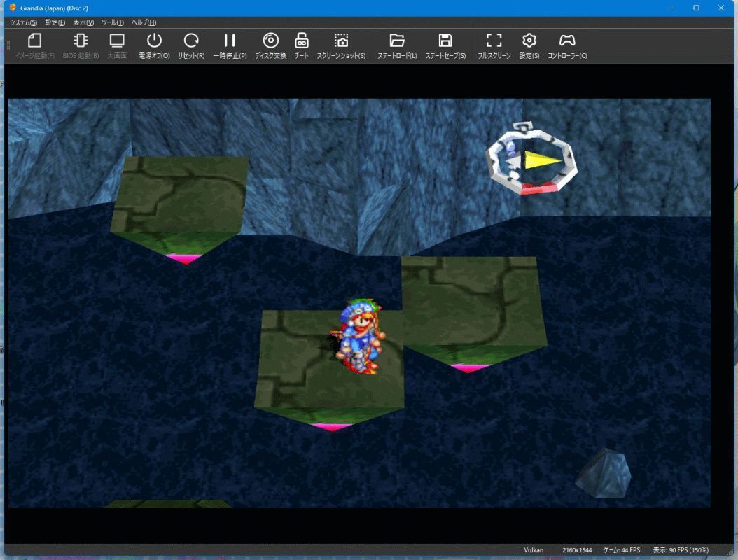Open the チート cheats icon

point(302,46)
